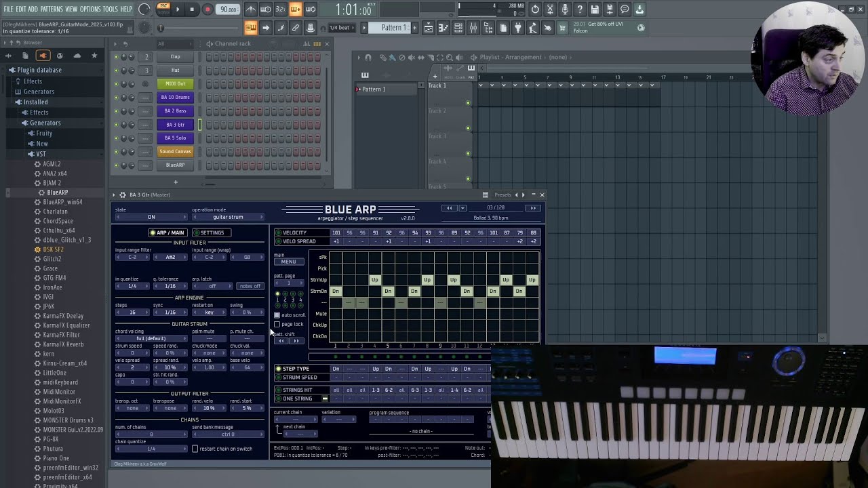Enable the page lock checkbox
This screenshot has height=488, width=868.
click(x=277, y=324)
